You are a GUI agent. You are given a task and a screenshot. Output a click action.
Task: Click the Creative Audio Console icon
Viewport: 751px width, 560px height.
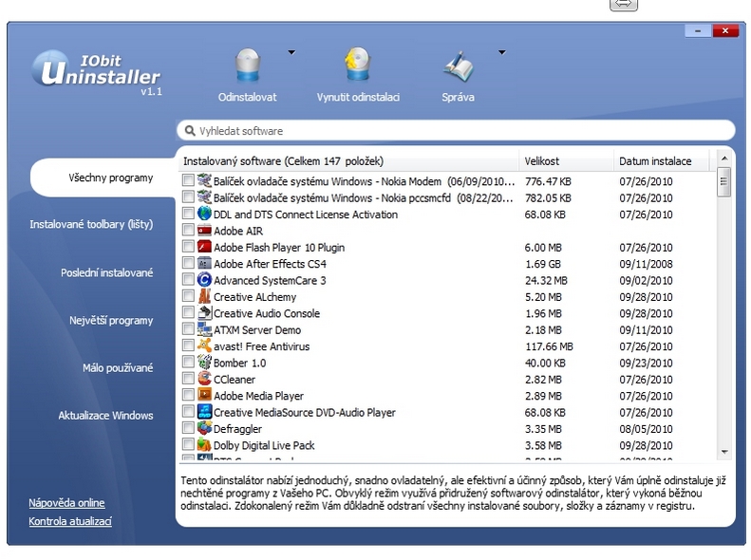(x=204, y=312)
